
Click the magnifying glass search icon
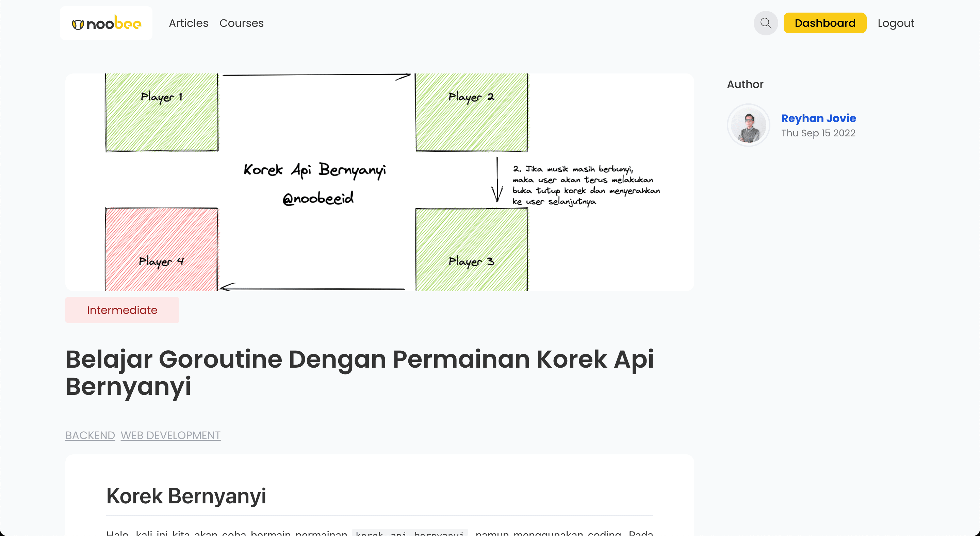[765, 23]
